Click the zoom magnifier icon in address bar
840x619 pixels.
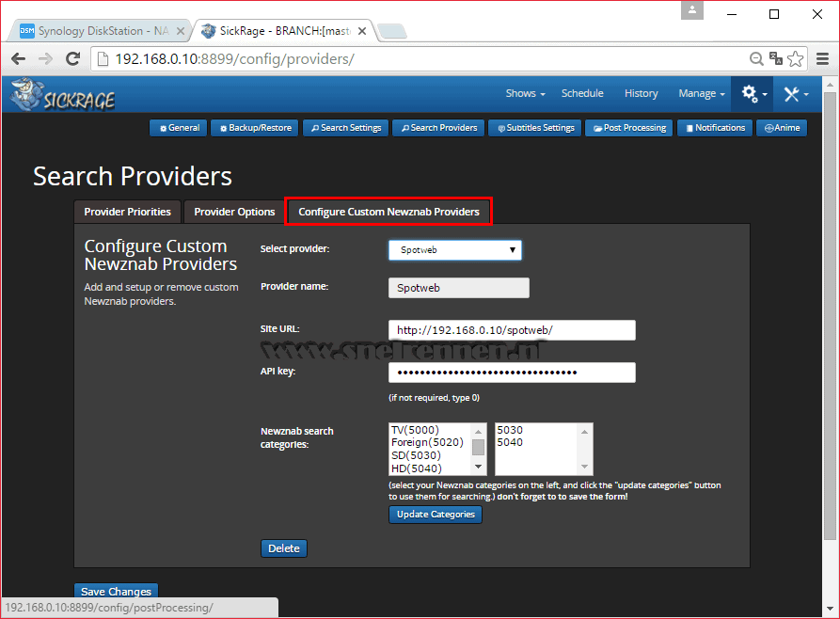pyautogui.click(x=756, y=58)
